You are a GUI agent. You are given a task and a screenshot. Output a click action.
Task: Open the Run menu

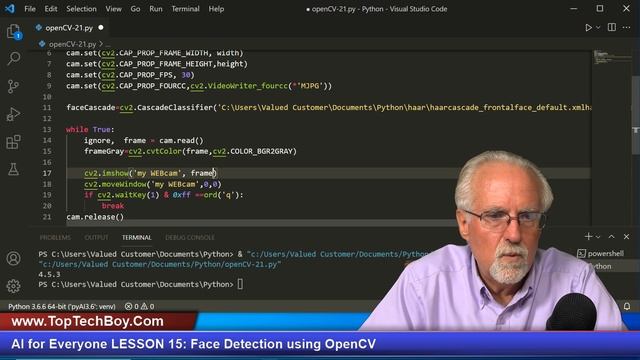point(156,9)
